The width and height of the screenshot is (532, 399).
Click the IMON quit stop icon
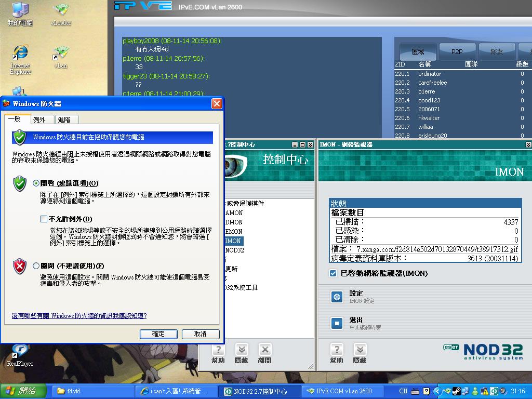pyautogui.click(x=337, y=323)
